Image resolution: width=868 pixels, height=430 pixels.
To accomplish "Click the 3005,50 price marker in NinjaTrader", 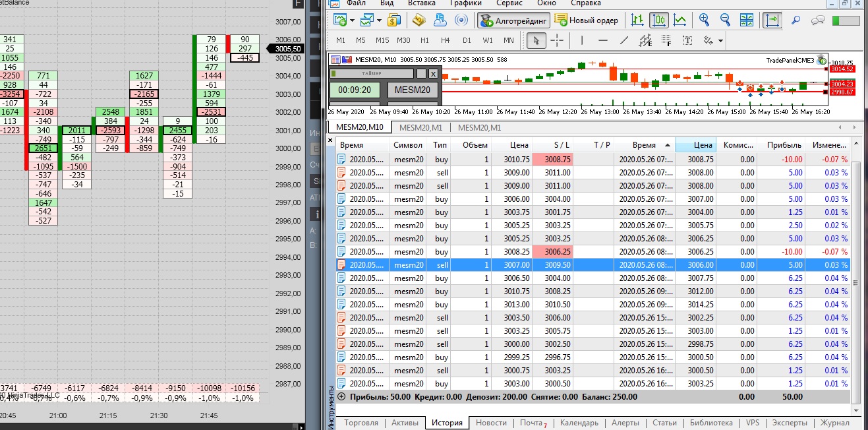I will click(x=285, y=49).
